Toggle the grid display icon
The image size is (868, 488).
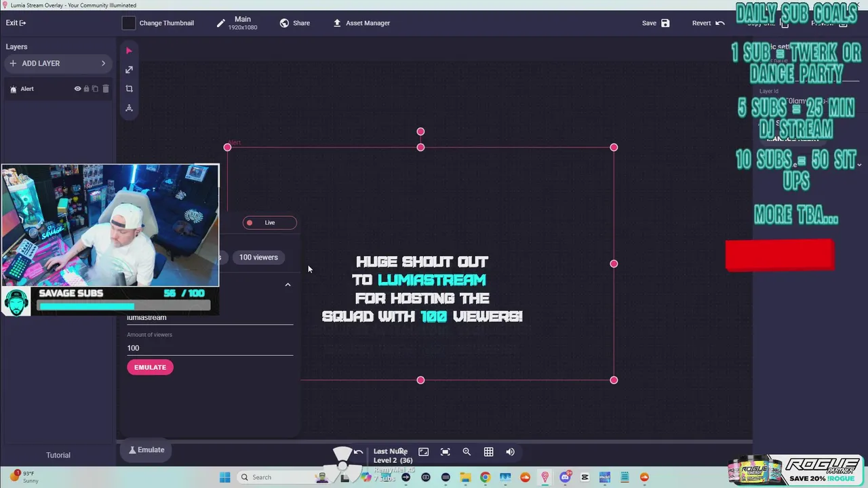point(488,452)
